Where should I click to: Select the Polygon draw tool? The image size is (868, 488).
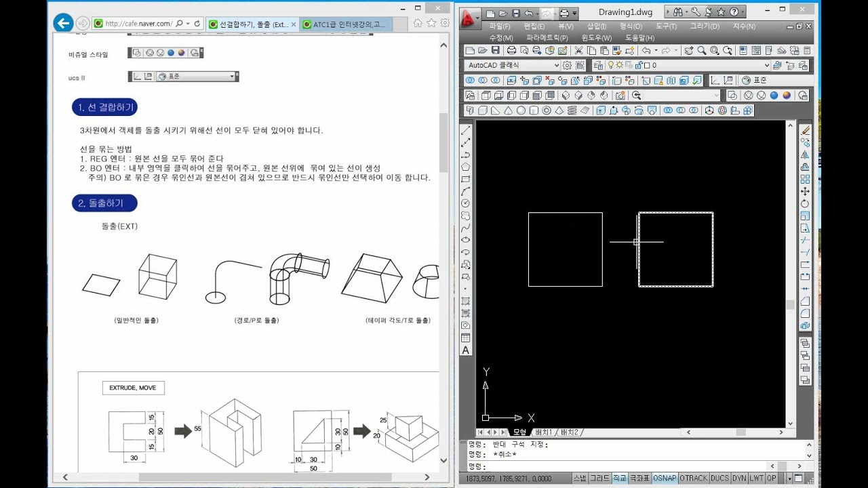tap(466, 167)
